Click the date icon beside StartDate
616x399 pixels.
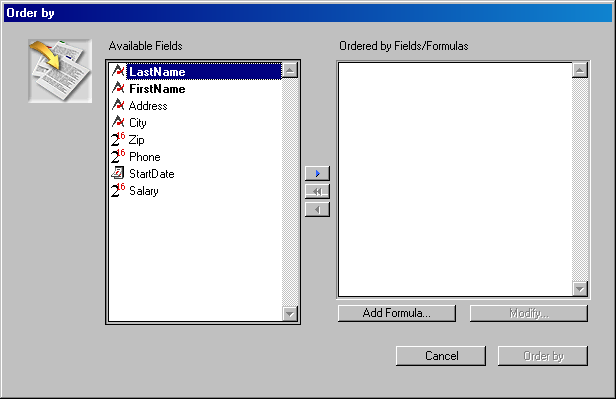point(118,173)
